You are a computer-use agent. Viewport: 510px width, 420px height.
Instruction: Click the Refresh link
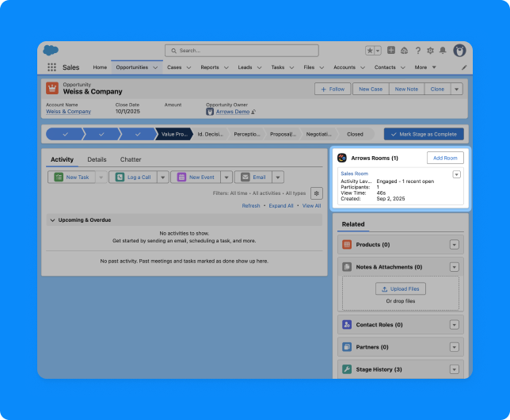(x=251, y=206)
